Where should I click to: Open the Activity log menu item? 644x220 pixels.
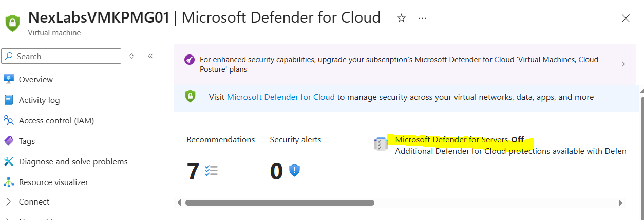pos(39,100)
